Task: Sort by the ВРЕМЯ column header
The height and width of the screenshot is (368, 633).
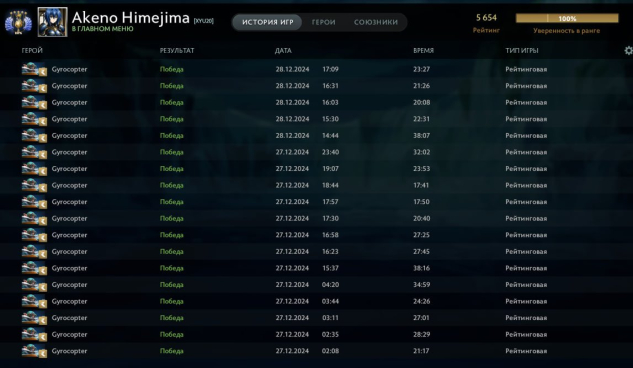Action: click(423, 51)
